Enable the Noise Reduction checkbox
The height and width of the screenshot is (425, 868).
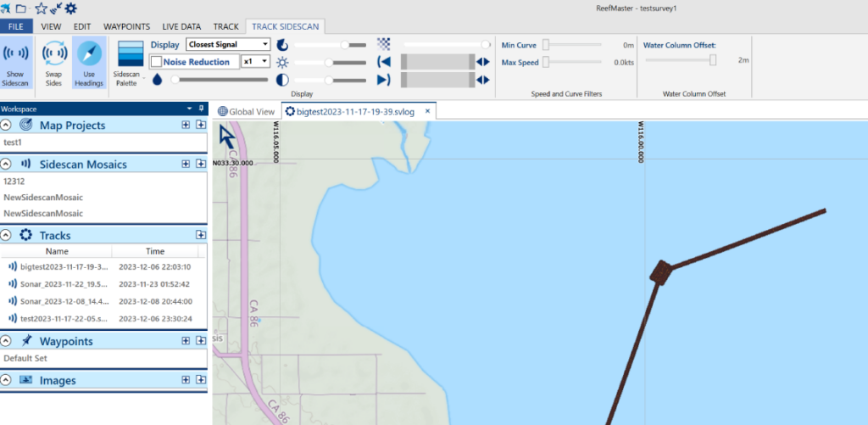[156, 62]
